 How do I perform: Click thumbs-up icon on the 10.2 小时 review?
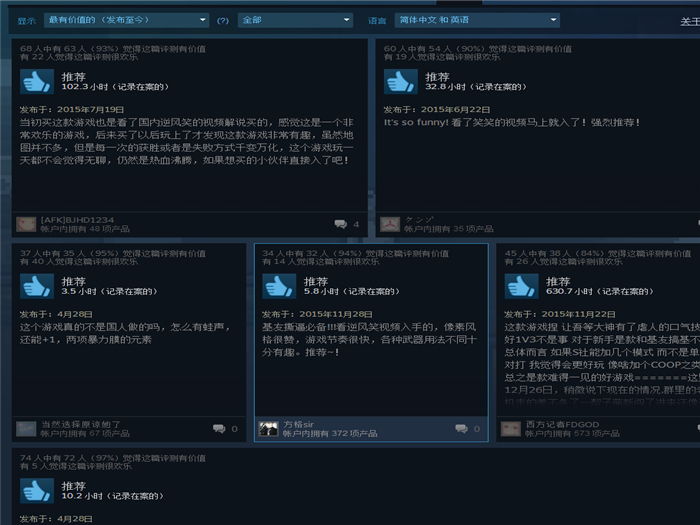36,491
